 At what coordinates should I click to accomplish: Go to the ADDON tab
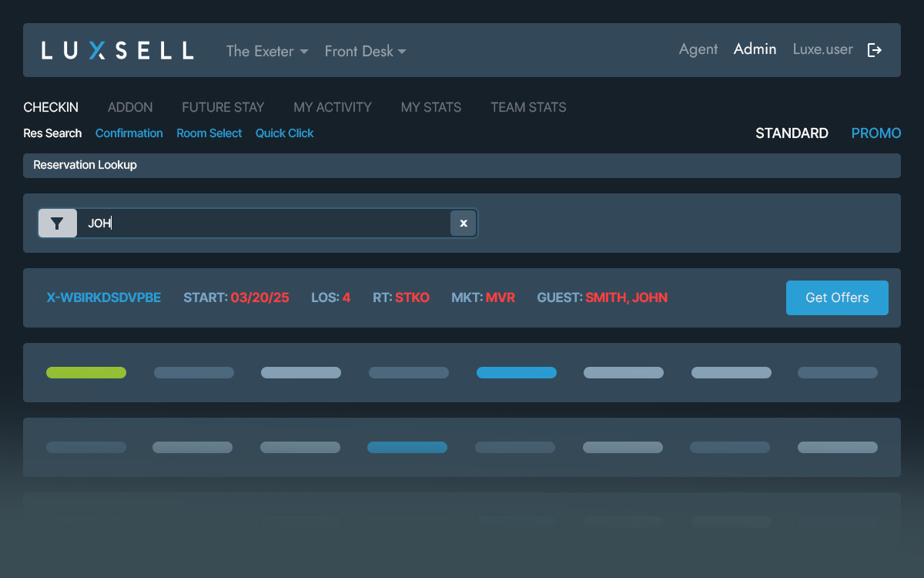pos(130,107)
